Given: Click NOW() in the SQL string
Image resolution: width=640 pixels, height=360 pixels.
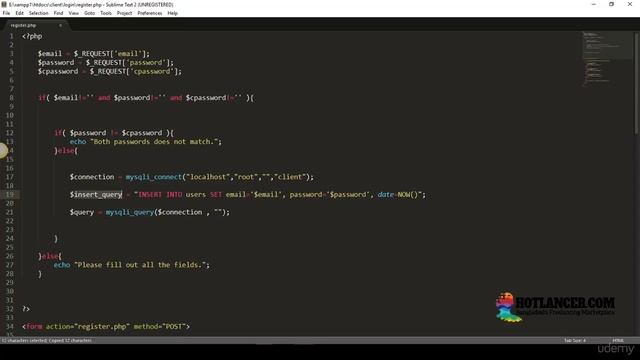Looking at the screenshot, I should click(x=408, y=195).
